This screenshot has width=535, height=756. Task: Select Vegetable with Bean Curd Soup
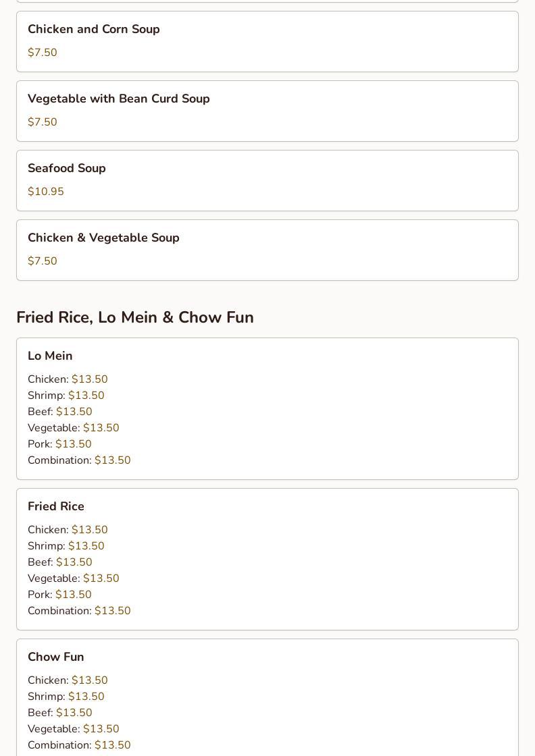pyautogui.click(x=119, y=99)
